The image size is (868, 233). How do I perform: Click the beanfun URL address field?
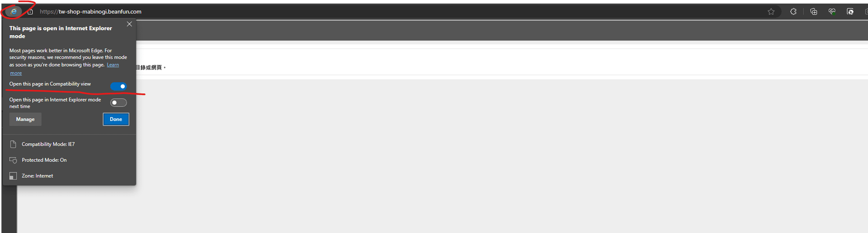(90, 12)
